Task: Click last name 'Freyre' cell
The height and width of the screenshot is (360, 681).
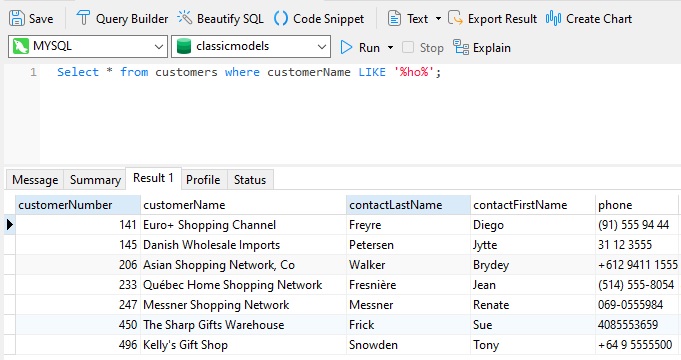Action: (408, 225)
